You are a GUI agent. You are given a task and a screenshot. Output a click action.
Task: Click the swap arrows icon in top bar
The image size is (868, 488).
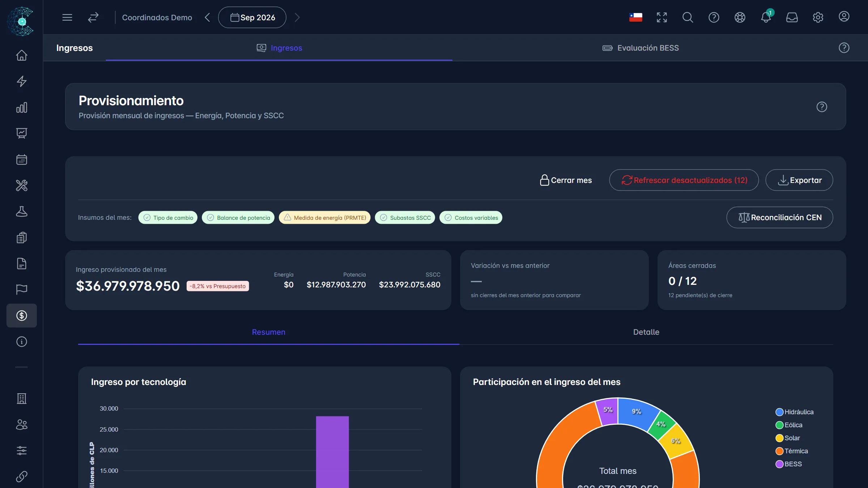(x=93, y=17)
